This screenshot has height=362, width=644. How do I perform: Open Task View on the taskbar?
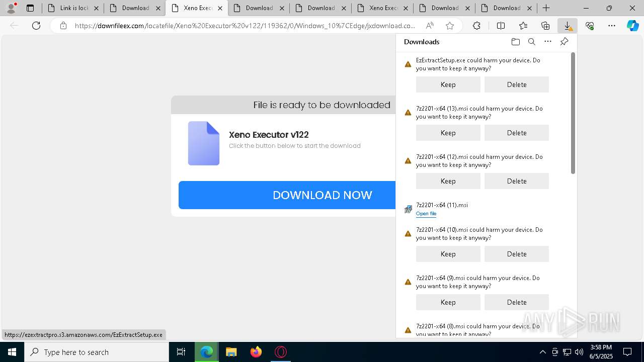(181, 352)
